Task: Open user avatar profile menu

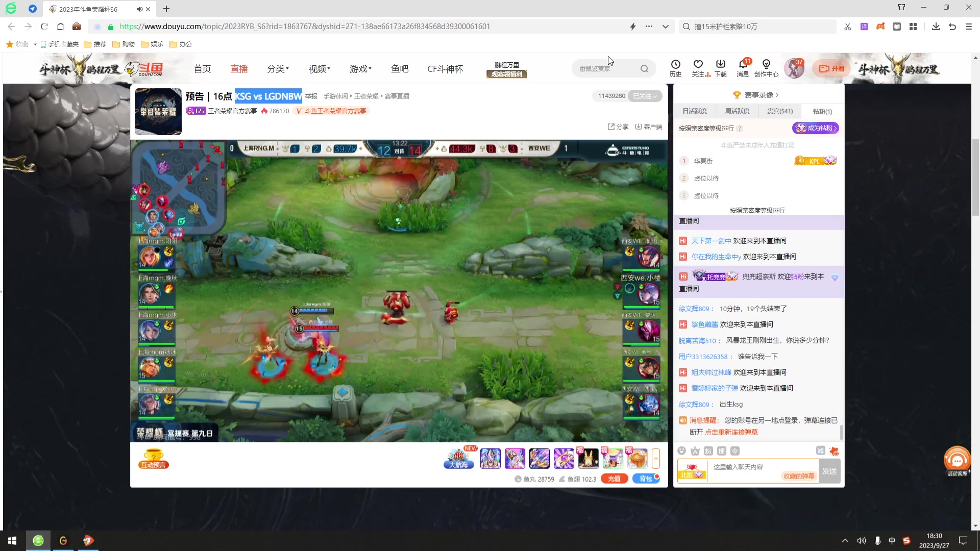Action: coord(794,68)
